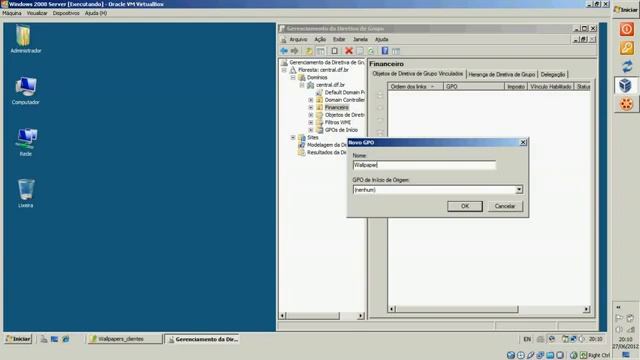Toggle the console tree show/hide toolbar icon
The height and width of the screenshot is (360, 640).
(321, 51)
